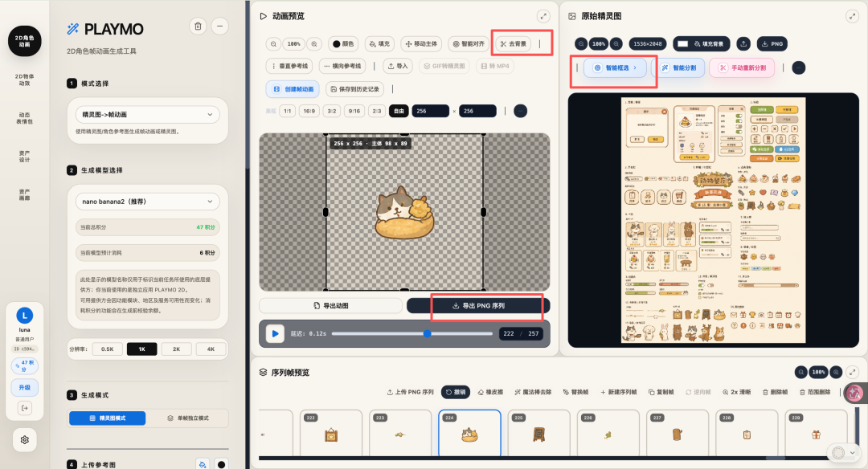Zoom in the original sprite sheet view
Viewport: 868px width, 469px height.
(x=616, y=43)
